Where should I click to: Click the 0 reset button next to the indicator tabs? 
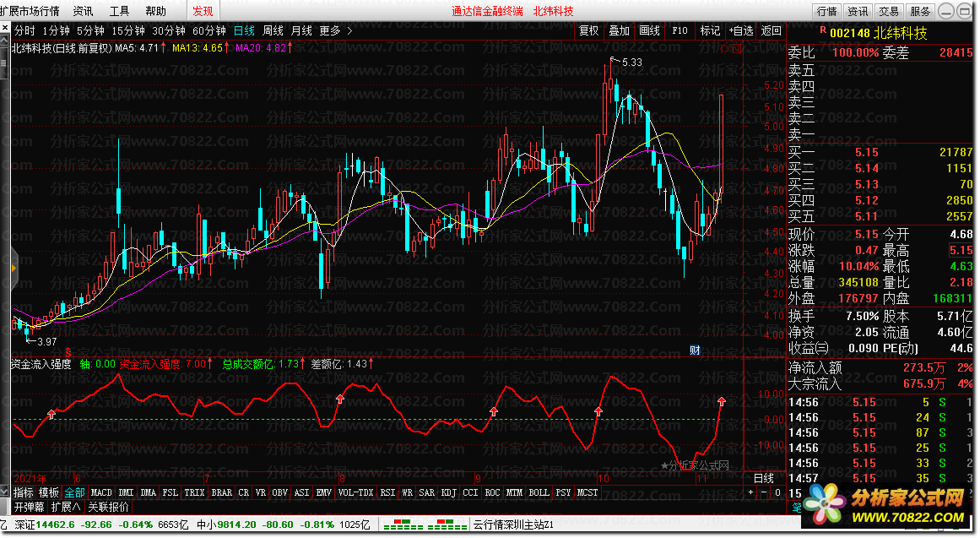[x=777, y=492]
